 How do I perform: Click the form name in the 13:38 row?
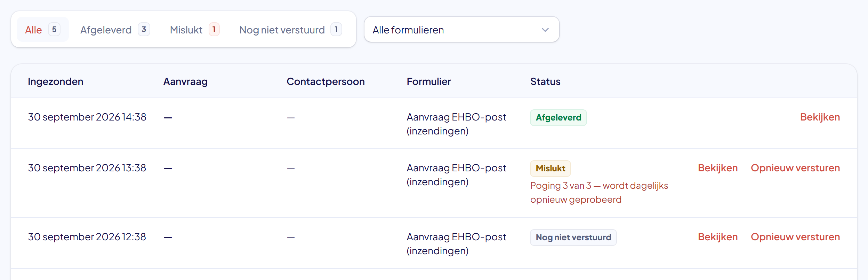coord(456,175)
